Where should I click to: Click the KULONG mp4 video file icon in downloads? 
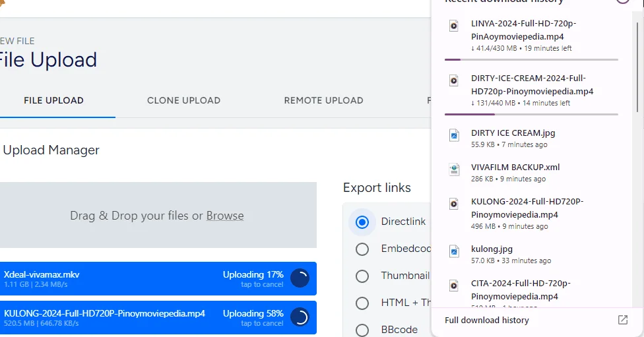click(454, 204)
